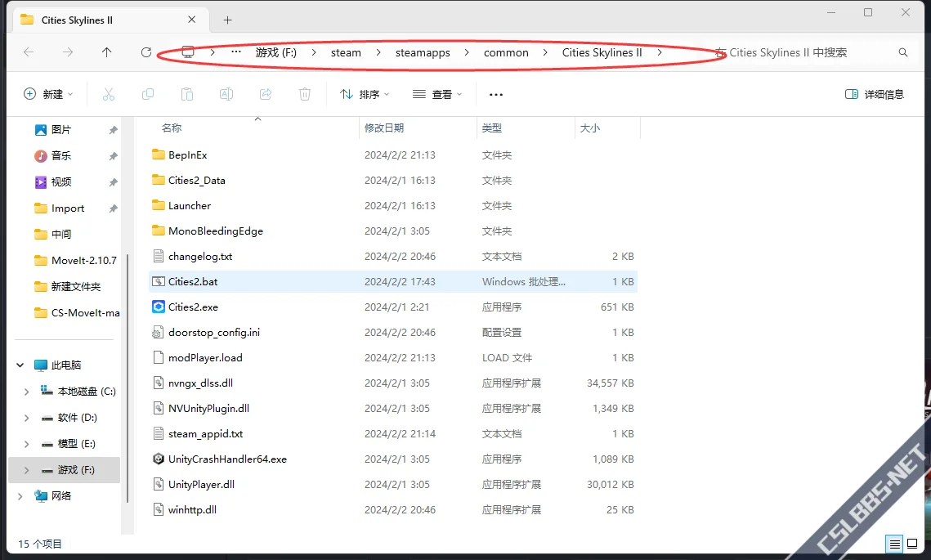Select modPlayer.load file

pyautogui.click(x=393, y=357)
